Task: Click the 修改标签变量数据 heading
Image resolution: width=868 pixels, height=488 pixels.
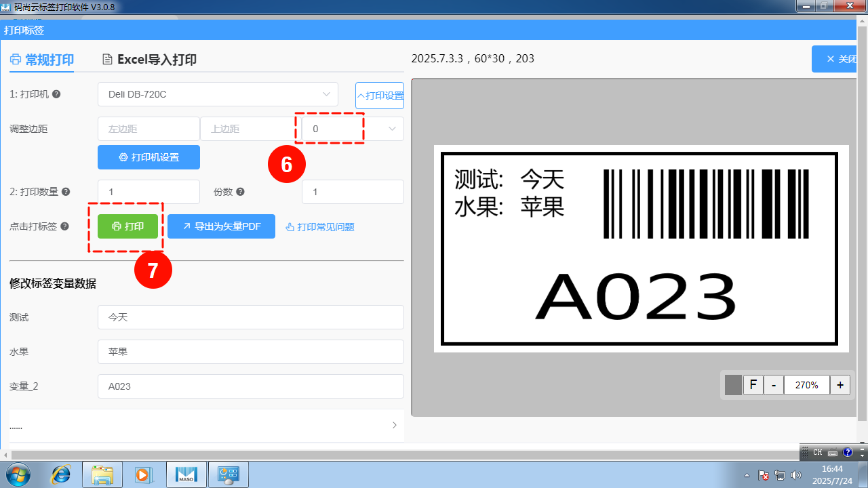Action: (53, 283)
